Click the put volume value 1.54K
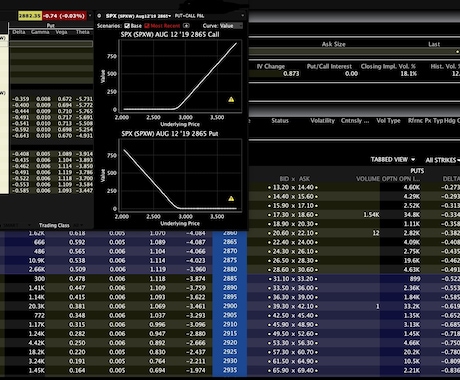The image size is (460, 380). [371, 215]
